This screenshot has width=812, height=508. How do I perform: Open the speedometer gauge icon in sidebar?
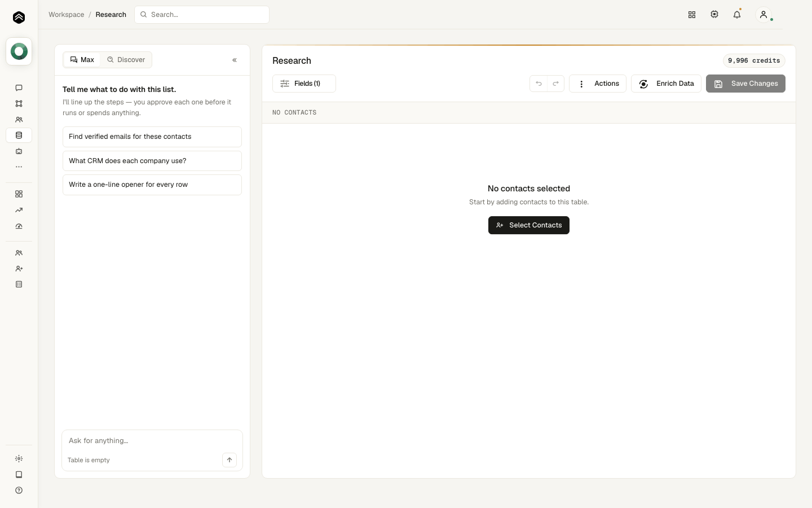(19, 226)
